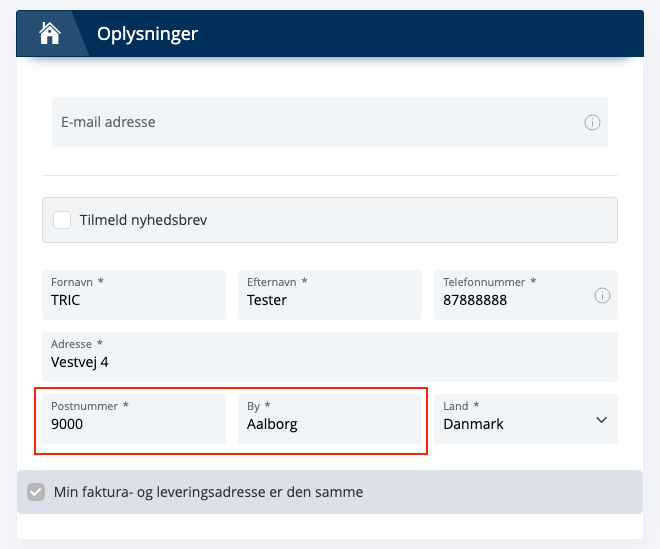660x549 pixels.
Task: Click the 'Min faktura- og leveringsadresse' label
Action: point(208,492)
